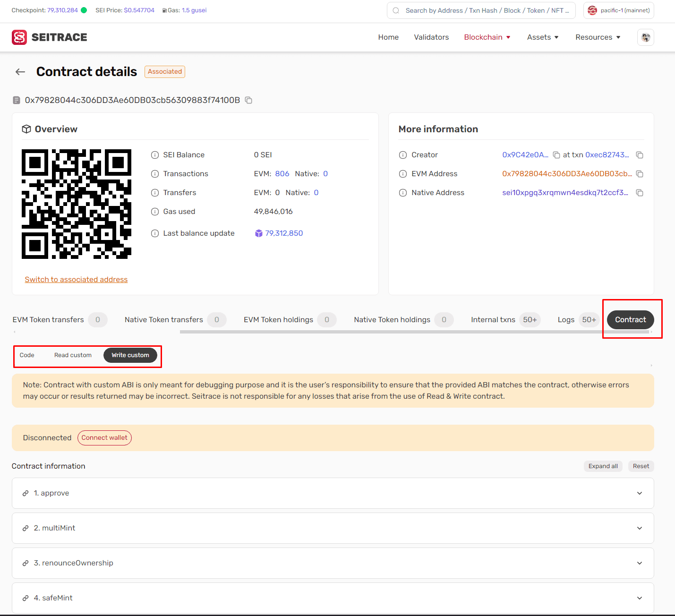Copy the contract address using the copy icon
Viewport: 675px width, 616px height.
tap(248, 100)
